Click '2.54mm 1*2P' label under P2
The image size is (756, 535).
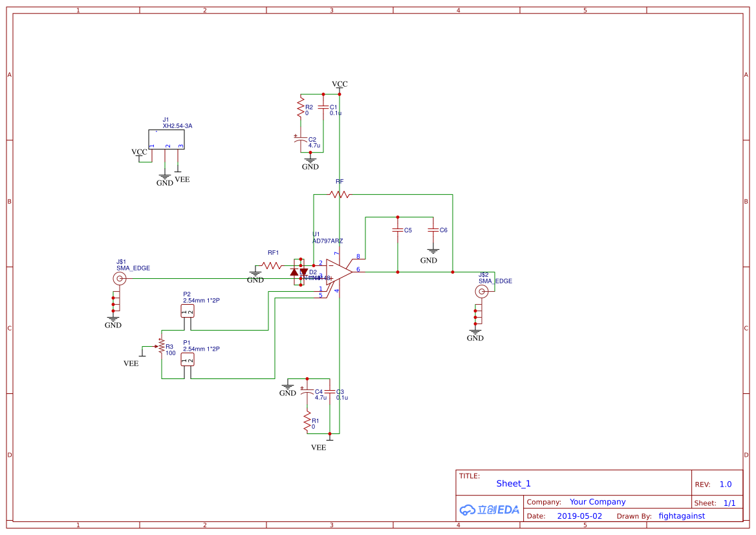click(x=202, y=301)
